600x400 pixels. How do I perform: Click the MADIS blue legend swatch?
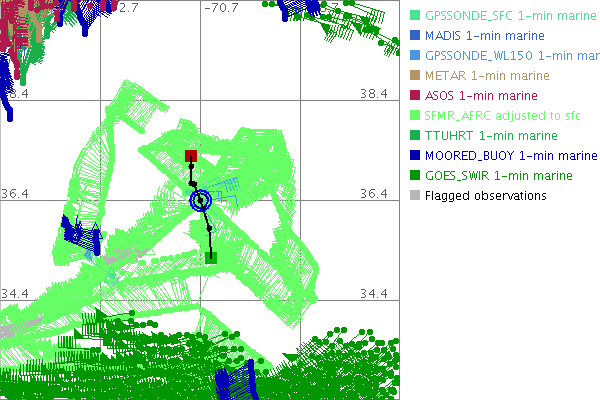point(416,36)
